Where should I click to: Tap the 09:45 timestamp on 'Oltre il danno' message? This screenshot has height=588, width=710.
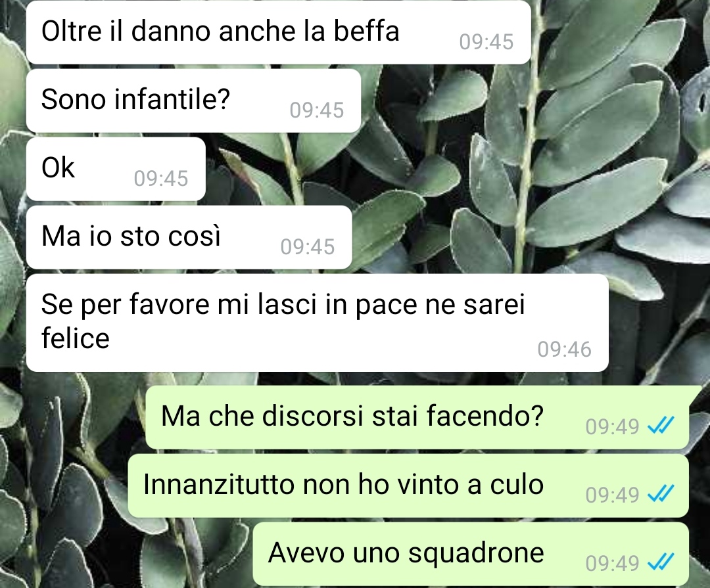click(x=486, y=41)
